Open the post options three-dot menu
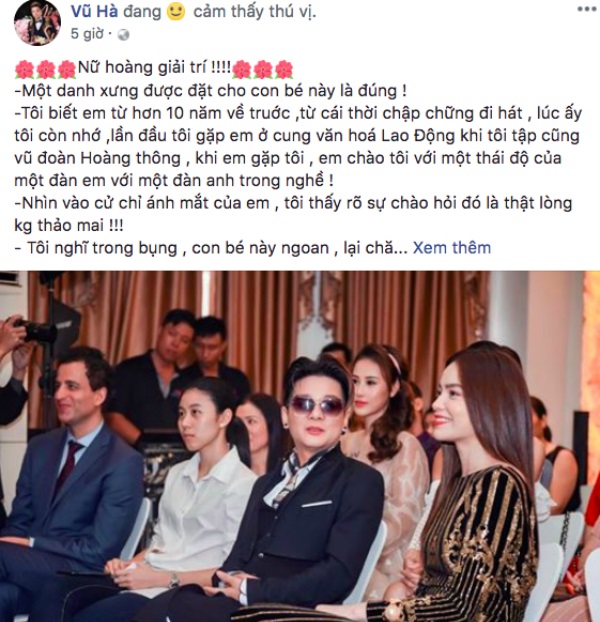This screenshot has width=600, height=622. click(x=587, y=9)
